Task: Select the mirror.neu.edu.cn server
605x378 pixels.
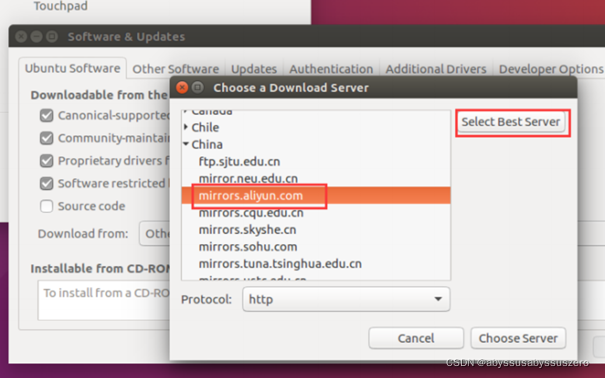Action: 248,178
